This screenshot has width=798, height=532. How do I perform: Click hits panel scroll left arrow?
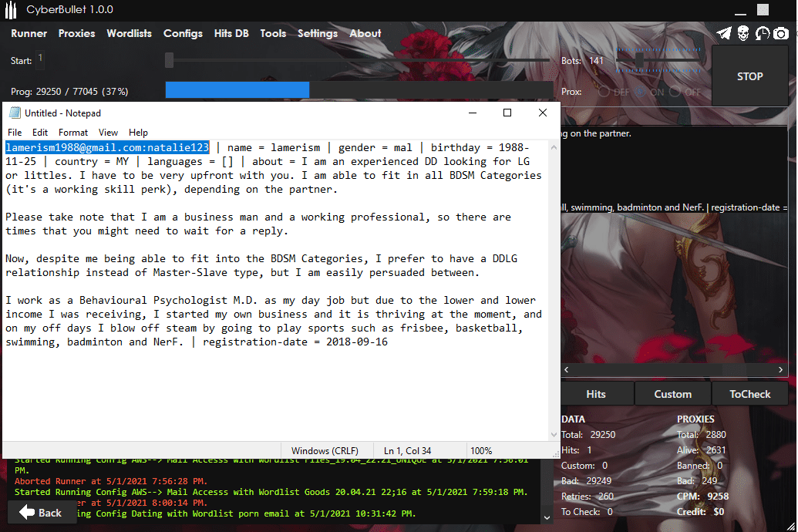coord(567,369)
